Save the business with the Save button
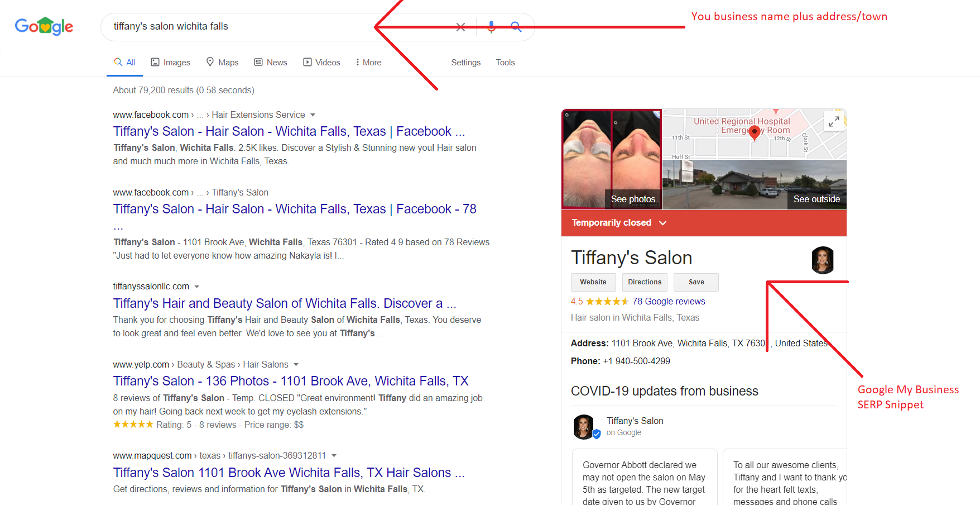Screen dimensions: 980x505 pyautogui.click(x=695, y=282)
